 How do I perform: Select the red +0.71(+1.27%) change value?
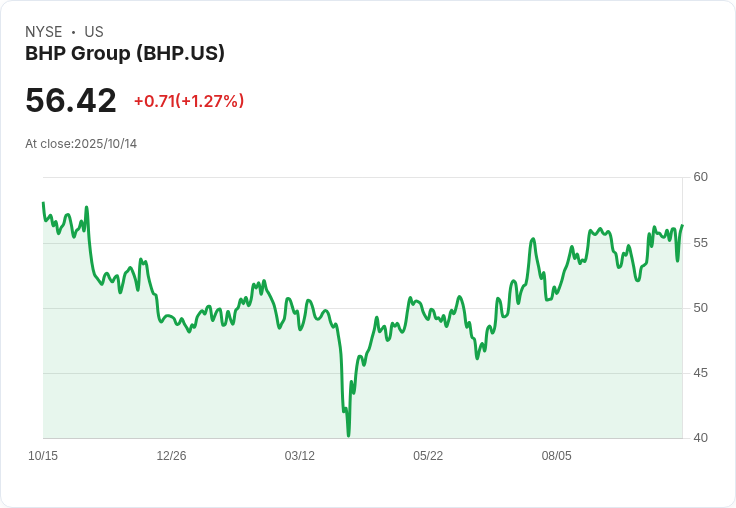tap(189, 101)
